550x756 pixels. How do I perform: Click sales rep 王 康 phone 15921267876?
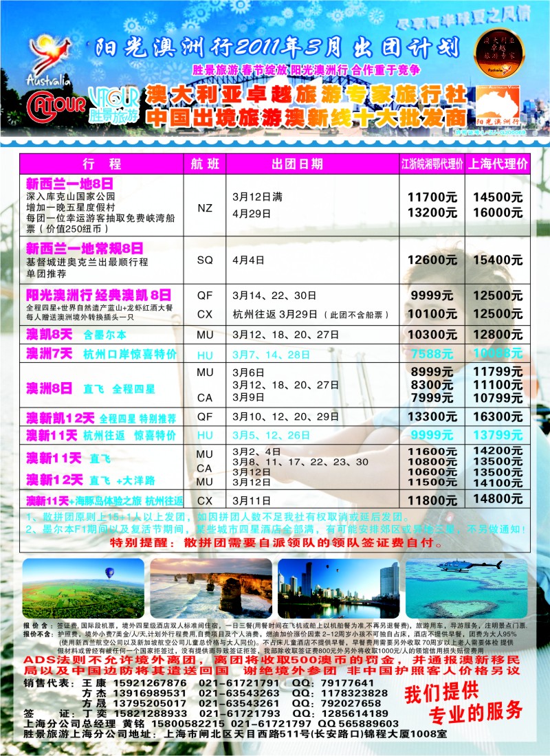pyautogui.click(x=150, y=683)
